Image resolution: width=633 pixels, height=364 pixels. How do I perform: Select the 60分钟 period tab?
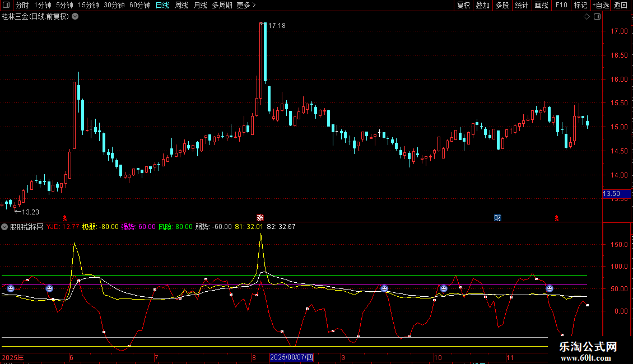pyautogui.click(x=139, y=5)
